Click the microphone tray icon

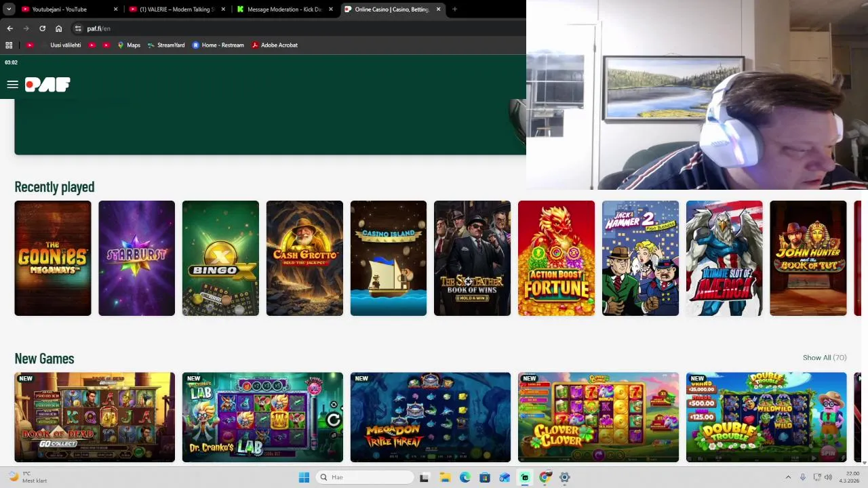[x=803, y=477]
